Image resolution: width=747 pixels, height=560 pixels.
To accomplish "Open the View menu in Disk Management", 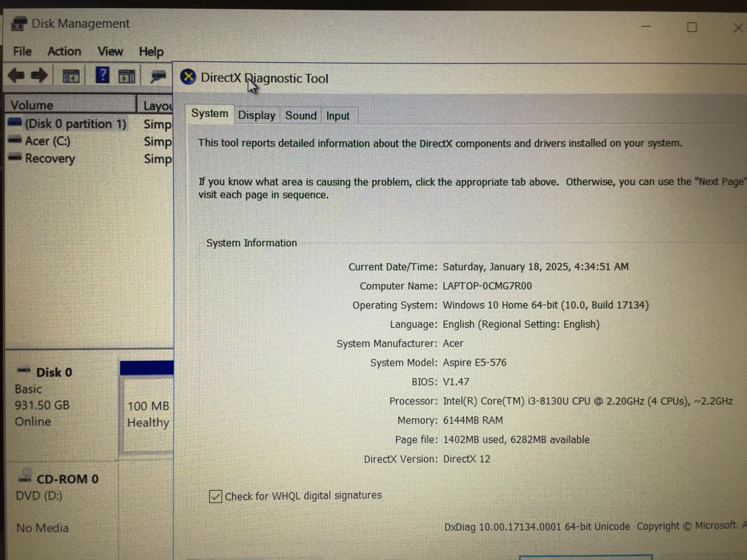I will click(110, 51).
